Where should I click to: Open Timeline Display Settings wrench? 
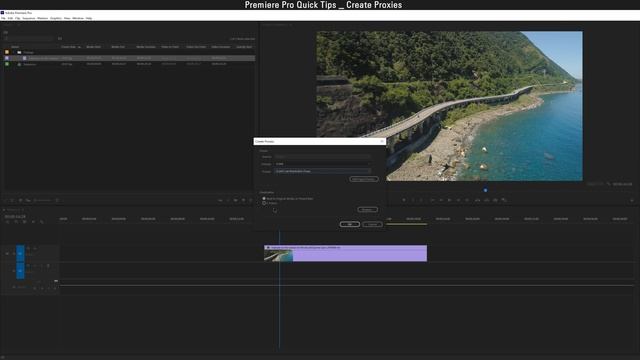click(x=42, y=222)
